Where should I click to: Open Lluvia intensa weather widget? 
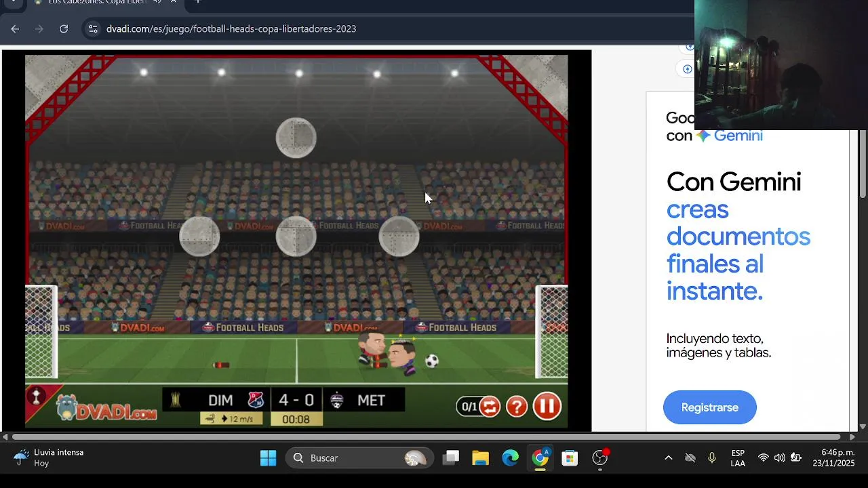click(x=49, y=458)
